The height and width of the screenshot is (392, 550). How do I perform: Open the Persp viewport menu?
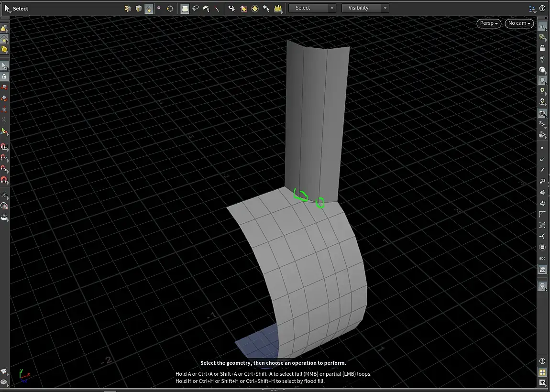click(x=489, y=23)
